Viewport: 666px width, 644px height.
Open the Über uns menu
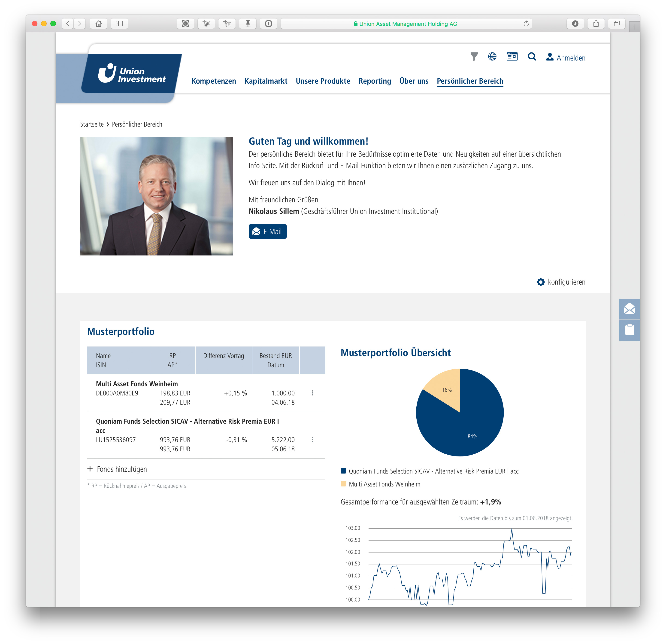pyautogui.click(x=414, y=81)
